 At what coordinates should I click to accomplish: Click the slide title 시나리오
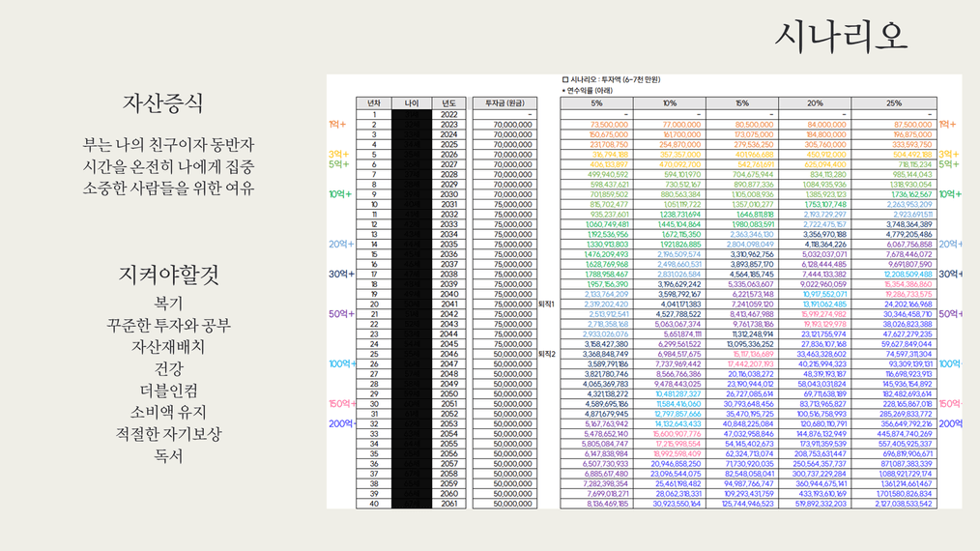click(x=841, y=36)
